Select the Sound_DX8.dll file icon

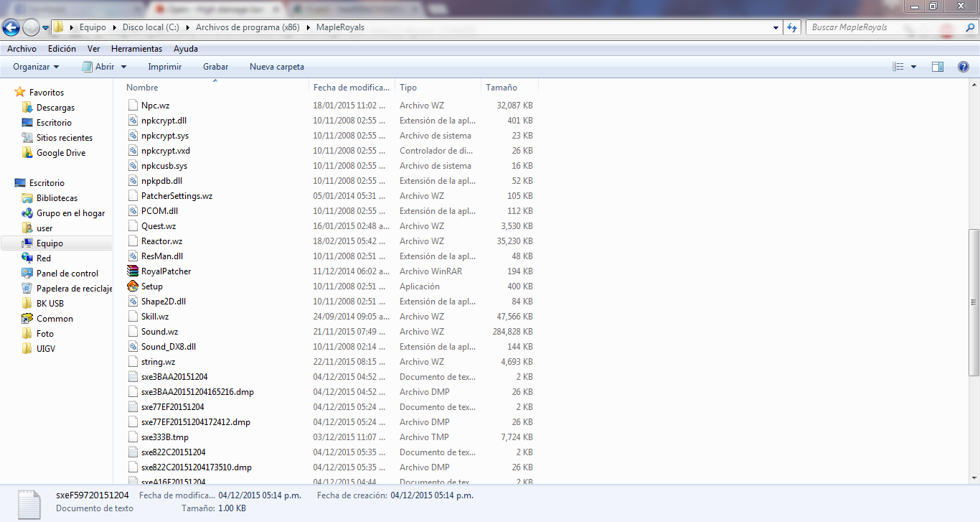coord(133,346)
